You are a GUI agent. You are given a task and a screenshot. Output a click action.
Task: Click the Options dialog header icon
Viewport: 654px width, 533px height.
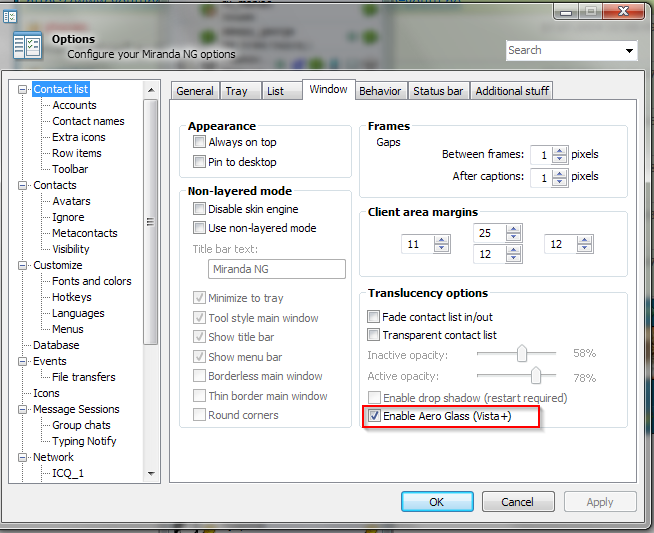coord(27,46)
